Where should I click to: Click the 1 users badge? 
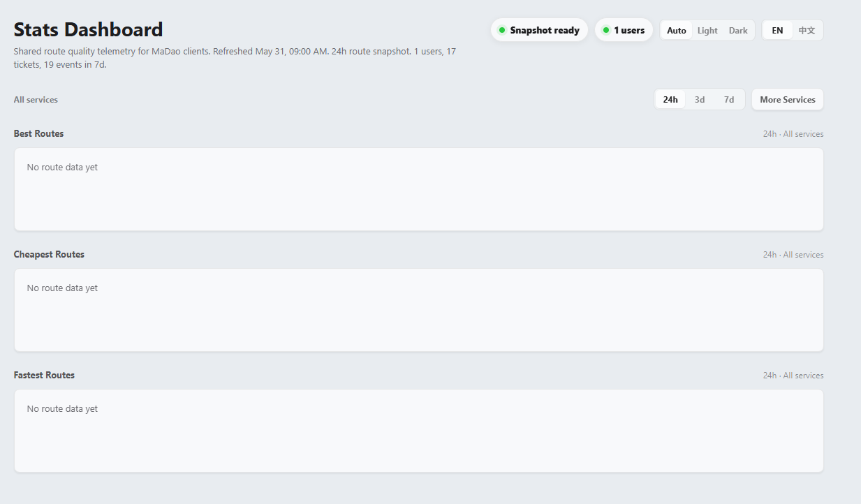point(624,30)
